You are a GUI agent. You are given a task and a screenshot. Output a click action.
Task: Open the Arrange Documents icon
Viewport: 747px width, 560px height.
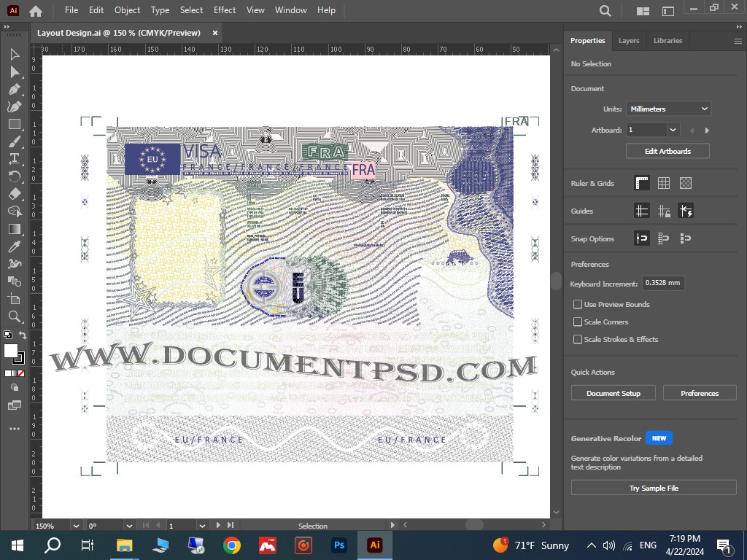(x=643, y=10)
